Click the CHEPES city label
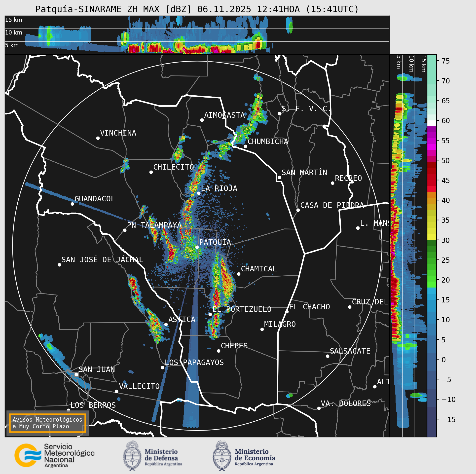This screenshot has height=474, width=476. tap(234, 346)
